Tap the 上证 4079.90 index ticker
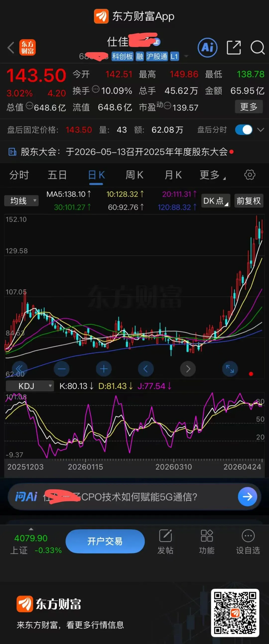269x644 pixels. click(36, 544)
